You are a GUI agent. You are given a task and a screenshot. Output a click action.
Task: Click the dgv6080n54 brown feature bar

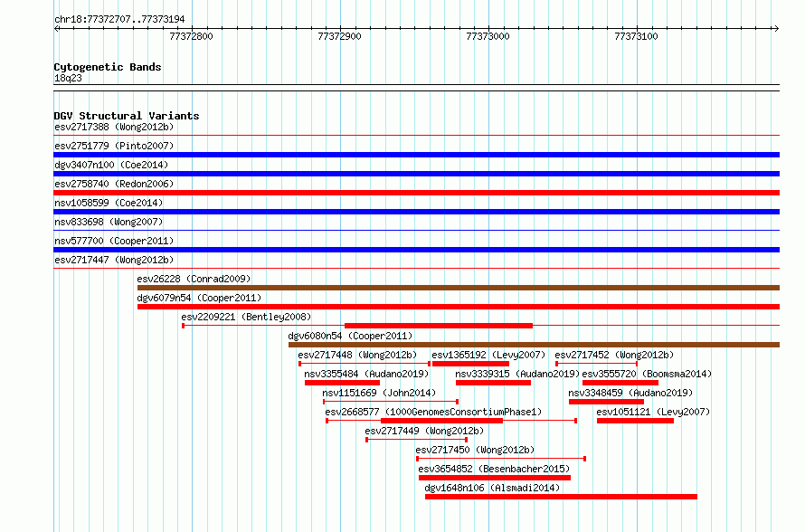pyautogui.click(x=534, y=345)
